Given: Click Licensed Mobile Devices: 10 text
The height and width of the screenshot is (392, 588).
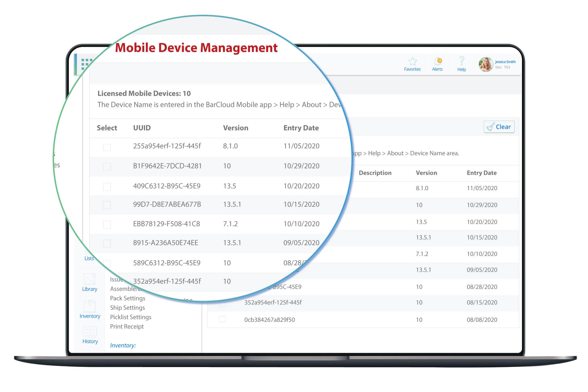Looking at the screenshot, I should [144, 93].
